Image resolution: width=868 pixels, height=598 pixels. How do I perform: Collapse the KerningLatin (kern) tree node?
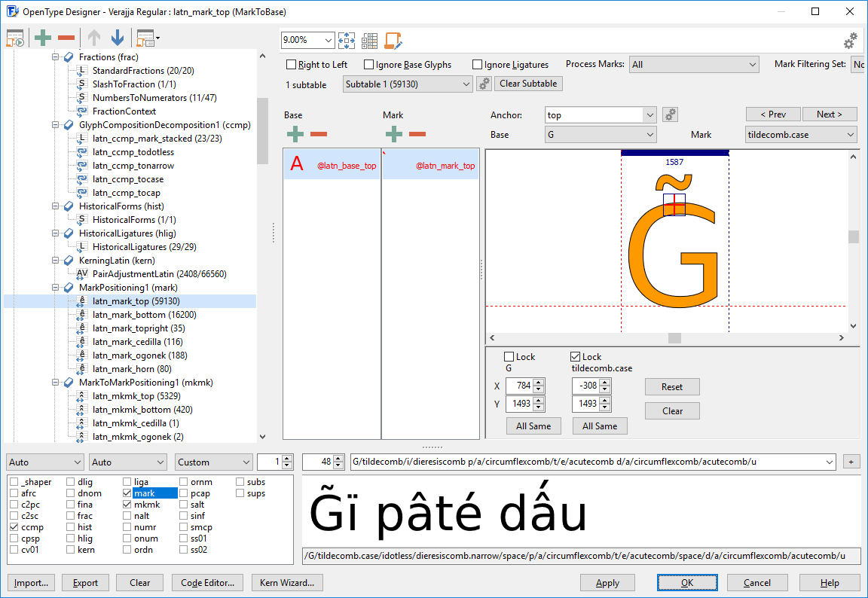[56, 261]
